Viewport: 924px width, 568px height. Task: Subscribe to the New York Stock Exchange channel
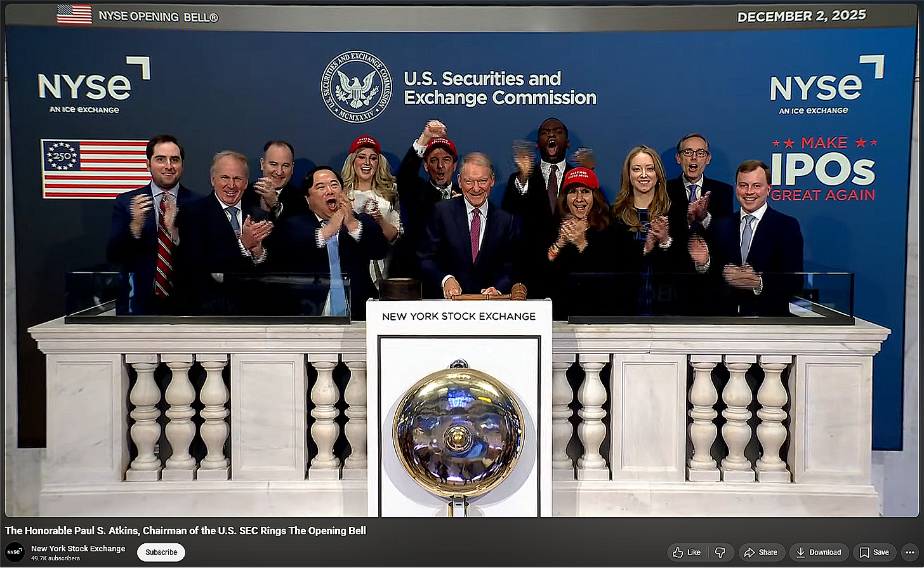point(161,552)
